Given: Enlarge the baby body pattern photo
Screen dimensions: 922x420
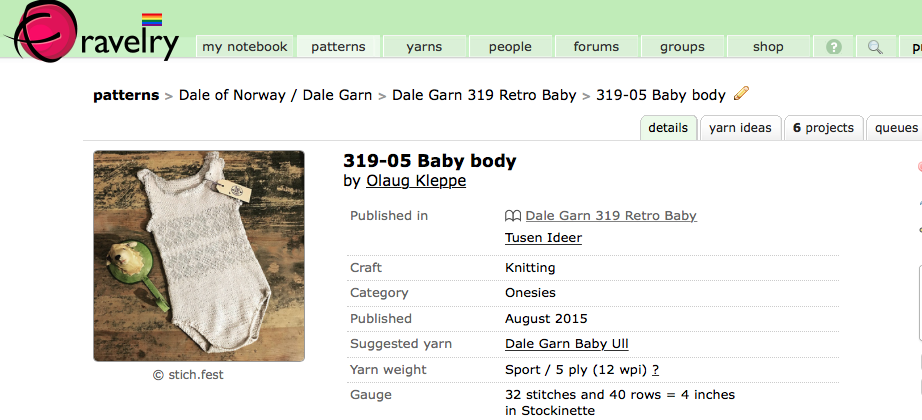Looking at the screenshot, I should click(199, 256).
